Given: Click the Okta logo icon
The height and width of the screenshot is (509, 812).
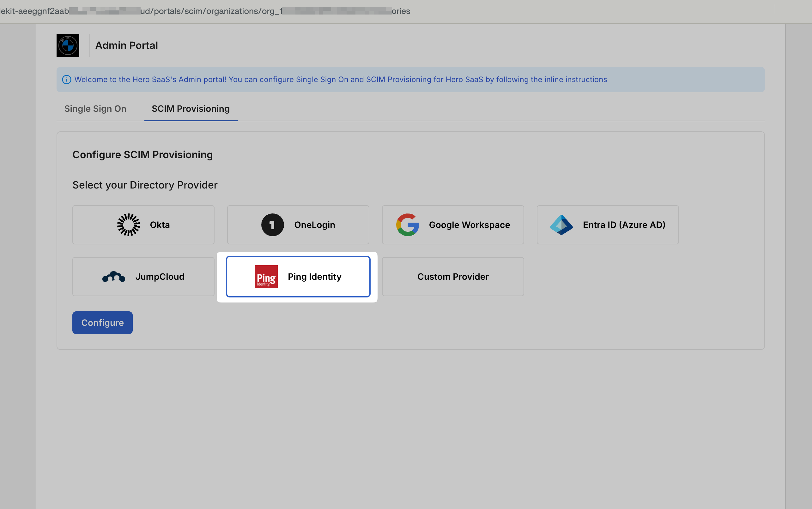Looking at the screenshot, I should (x=128, y=225).
